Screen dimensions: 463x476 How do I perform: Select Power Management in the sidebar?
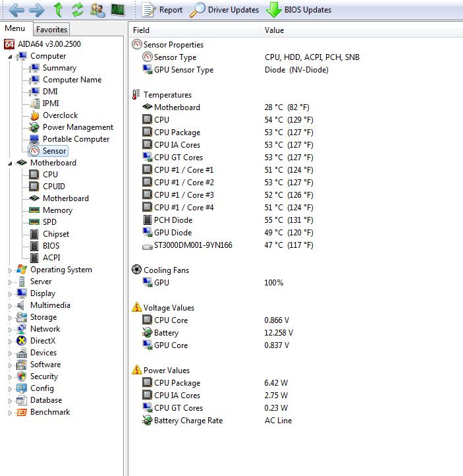point(78,127)
